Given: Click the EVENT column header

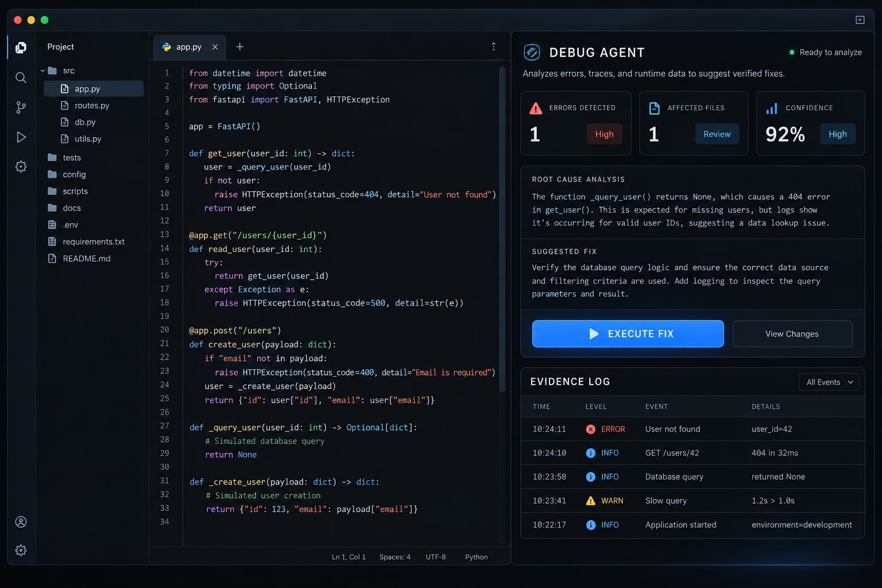Looking at the screenshot, I should point(656,407).
